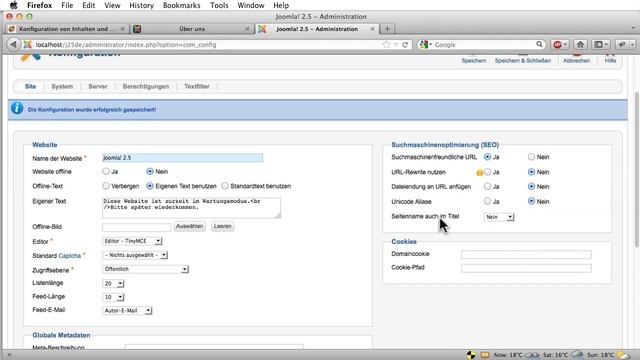
Task: Click the reload page icon in address bar
Action: 405,44
